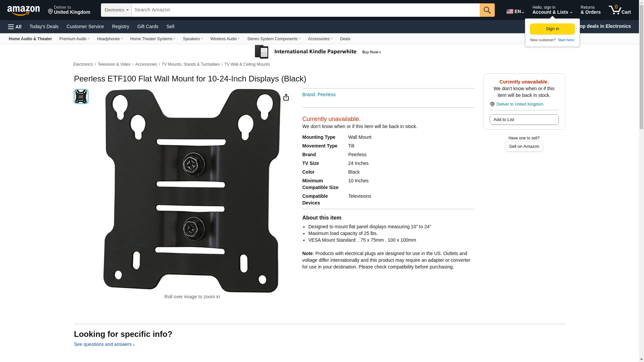Click the share icon beside product image
The width and height of the screenshot is (644, 362).
tap(286, 97)
